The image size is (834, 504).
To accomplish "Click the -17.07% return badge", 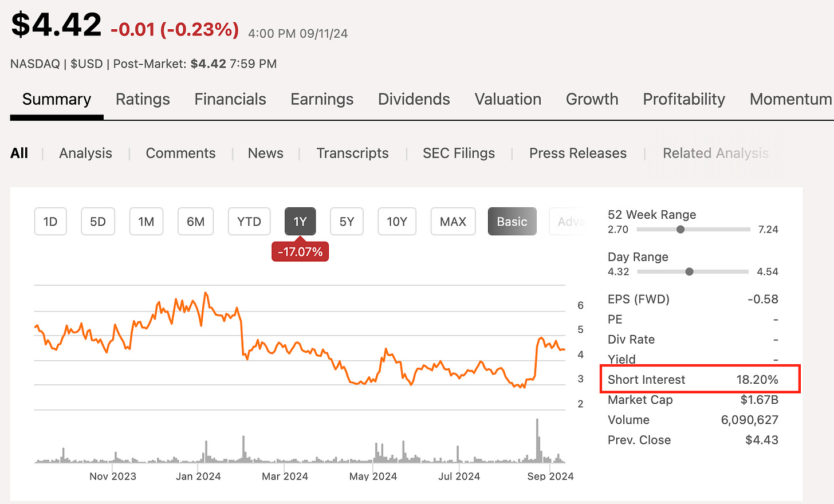I will click(300, 252).
